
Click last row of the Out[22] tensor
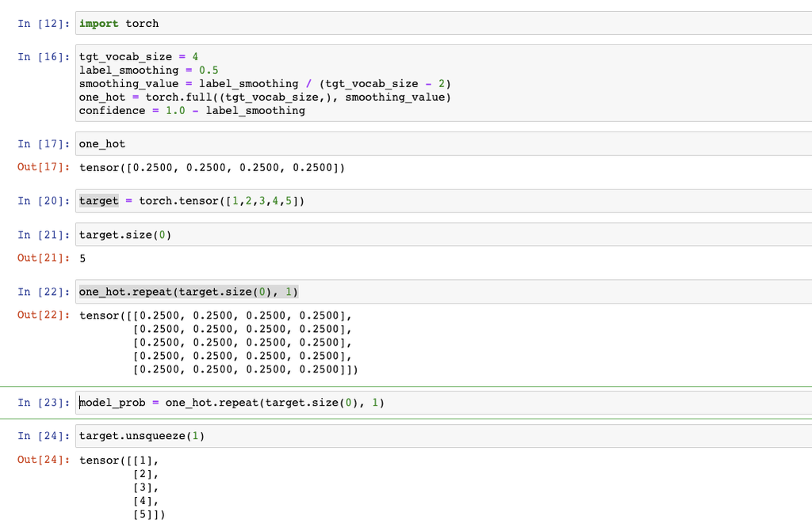[246, 369]
